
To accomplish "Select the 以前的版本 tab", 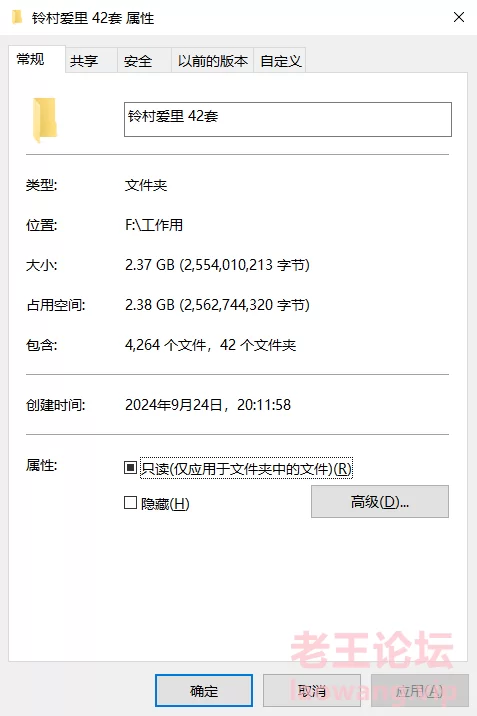I will [x=212, y=60].
